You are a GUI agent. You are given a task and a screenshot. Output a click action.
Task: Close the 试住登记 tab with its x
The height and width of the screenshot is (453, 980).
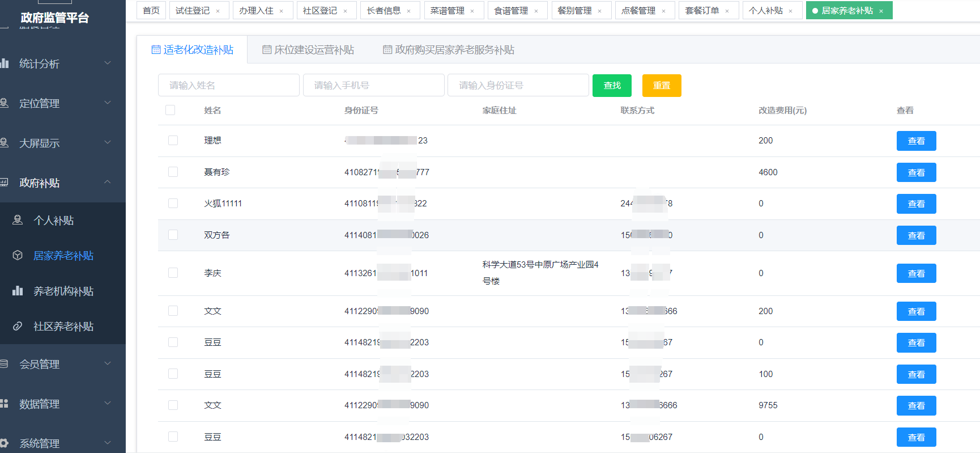click(x=218, y=11)
